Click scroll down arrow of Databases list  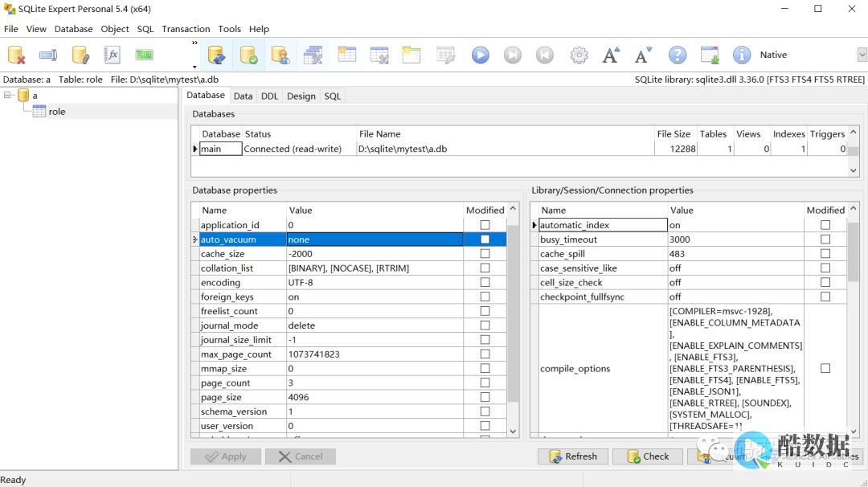[853, 170]
